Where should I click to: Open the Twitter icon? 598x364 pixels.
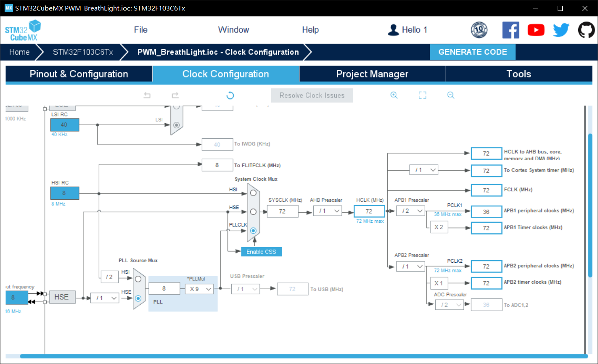coord(561,30)
